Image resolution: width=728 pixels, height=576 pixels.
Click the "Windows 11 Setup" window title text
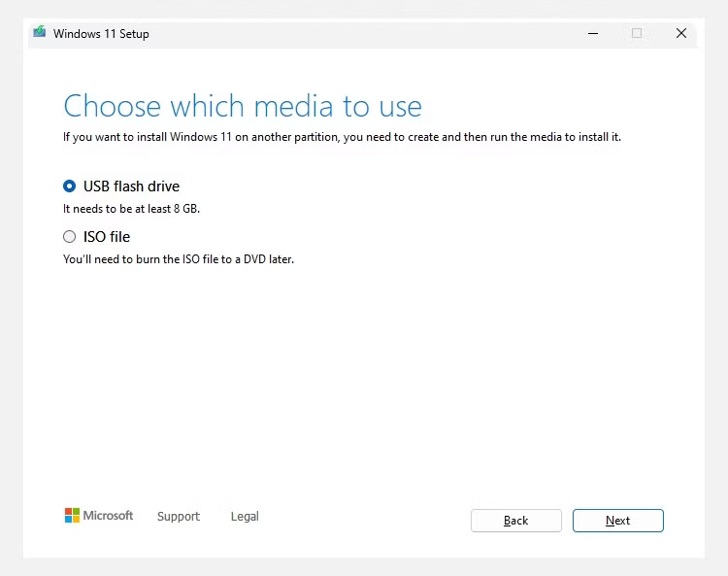[x=101, y=34]
